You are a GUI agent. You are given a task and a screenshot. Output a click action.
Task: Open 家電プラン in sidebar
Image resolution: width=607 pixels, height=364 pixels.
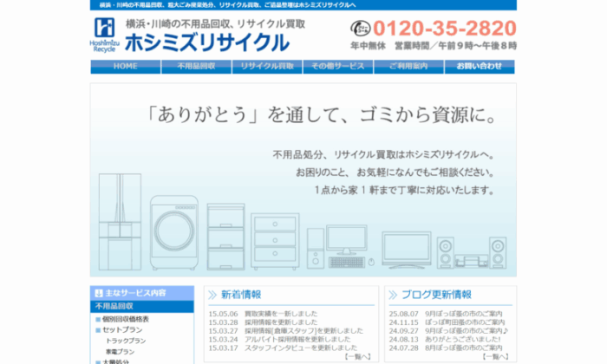coord(120,352)
